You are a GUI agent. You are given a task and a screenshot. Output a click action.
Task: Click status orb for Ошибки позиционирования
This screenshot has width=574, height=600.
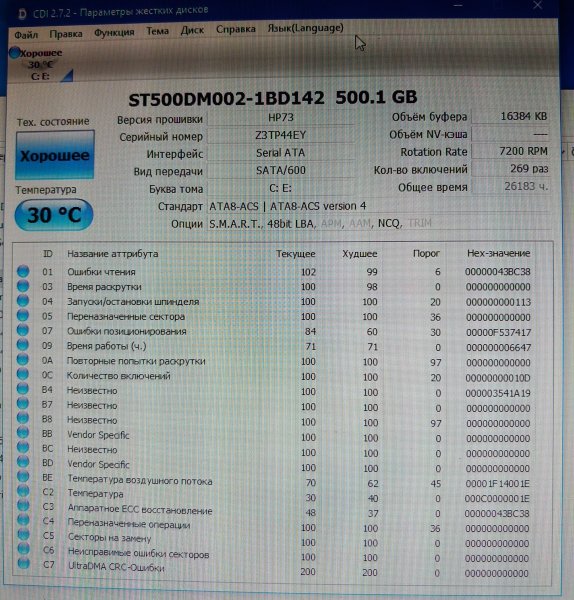pos(23,330)
